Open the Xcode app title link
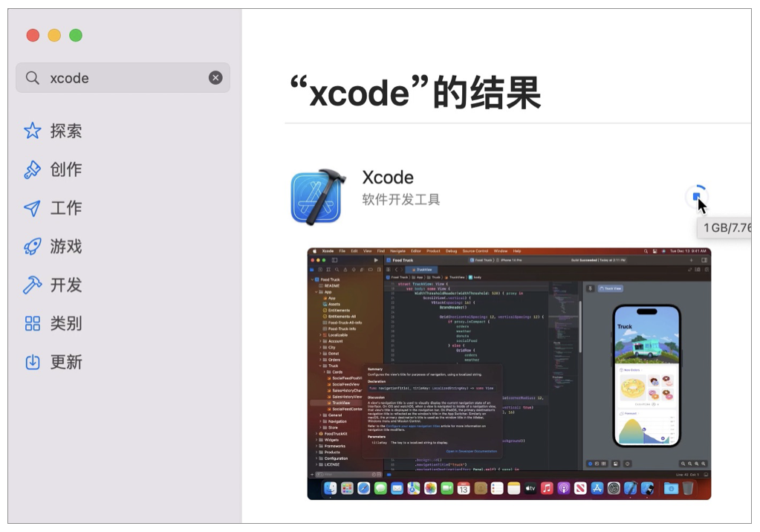The width and height of the screenshot is (760, 532). click(x=388, y=178)
